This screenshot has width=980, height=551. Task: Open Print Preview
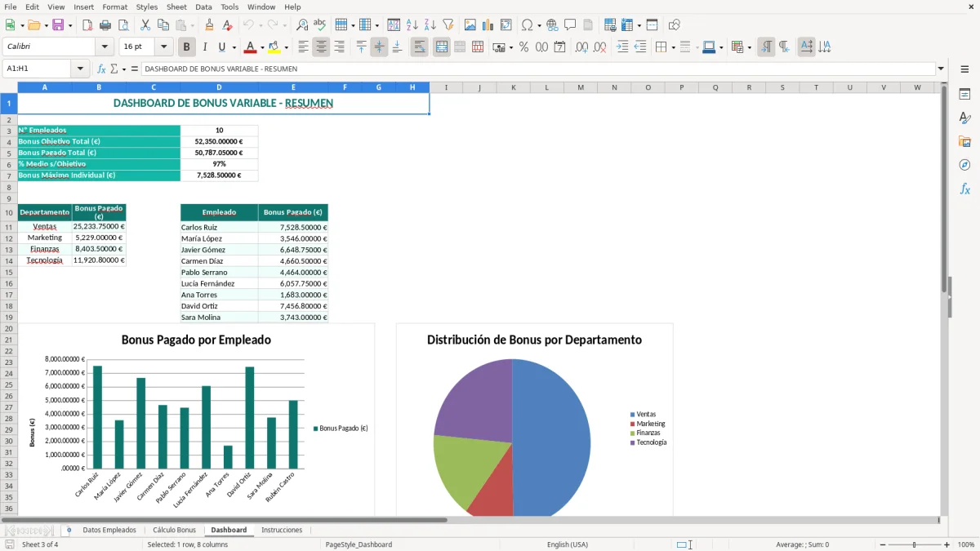(123, 25)
